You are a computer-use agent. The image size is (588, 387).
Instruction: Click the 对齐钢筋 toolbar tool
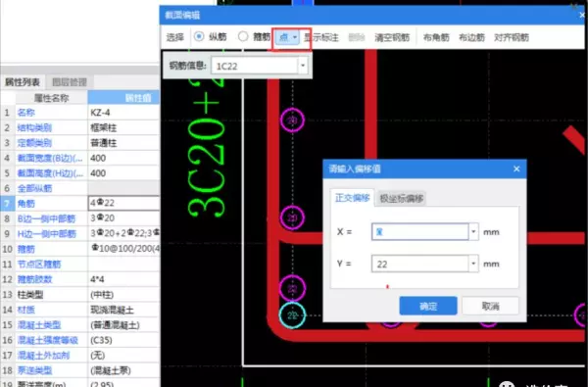click(512, 37)
